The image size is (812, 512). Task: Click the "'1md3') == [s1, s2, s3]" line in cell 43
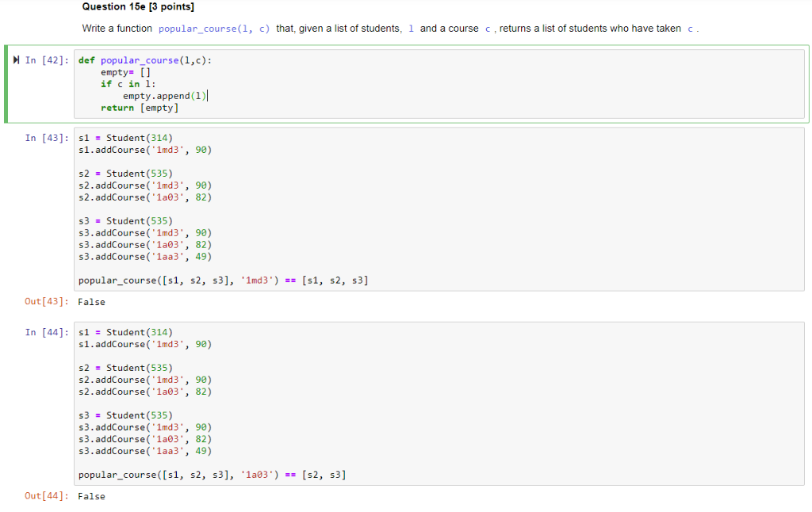pos(223,280)
